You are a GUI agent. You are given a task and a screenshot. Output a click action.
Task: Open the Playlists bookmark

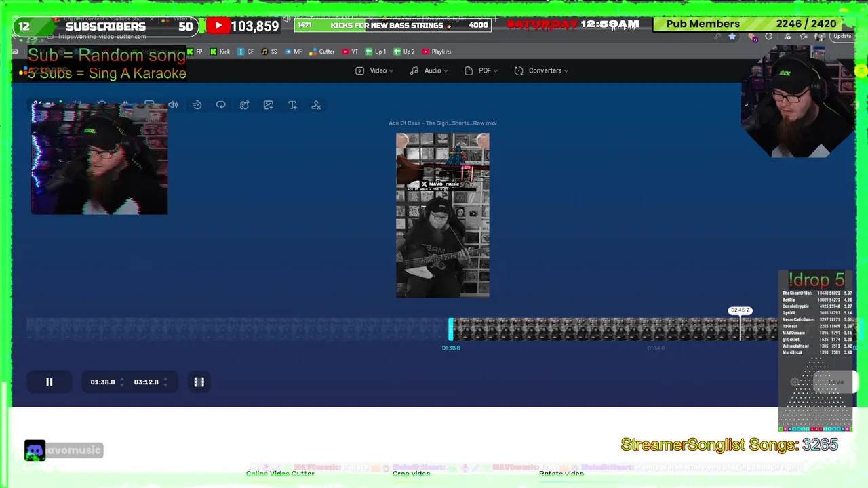click(x=437, y=52)
